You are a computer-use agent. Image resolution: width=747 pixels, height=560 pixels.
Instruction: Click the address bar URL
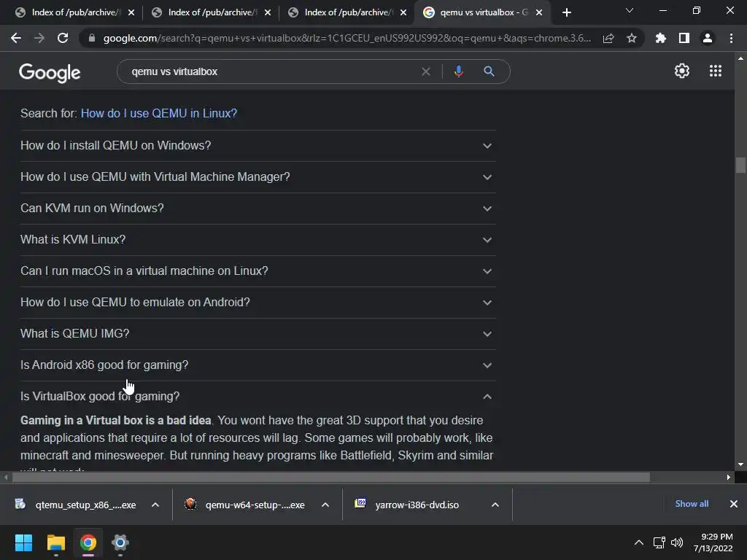[x=347, y=38]
